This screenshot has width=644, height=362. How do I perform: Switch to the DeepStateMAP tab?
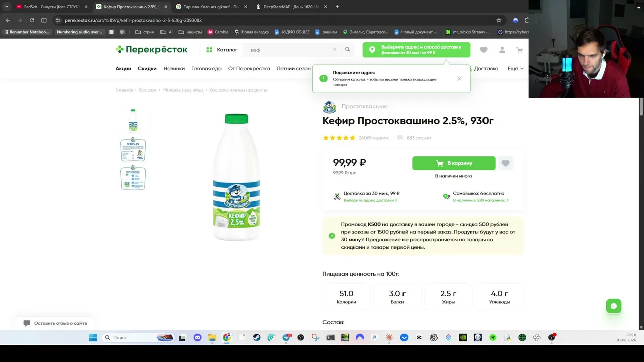[x=291, y=7]
